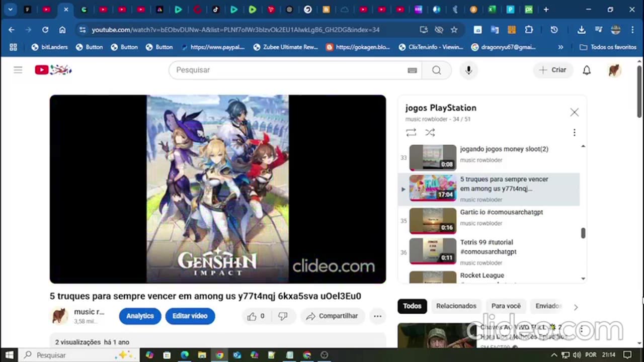Open more actions menu beside Compartilhar
Viewport: 644px width, 362px height.
(377, 316)
